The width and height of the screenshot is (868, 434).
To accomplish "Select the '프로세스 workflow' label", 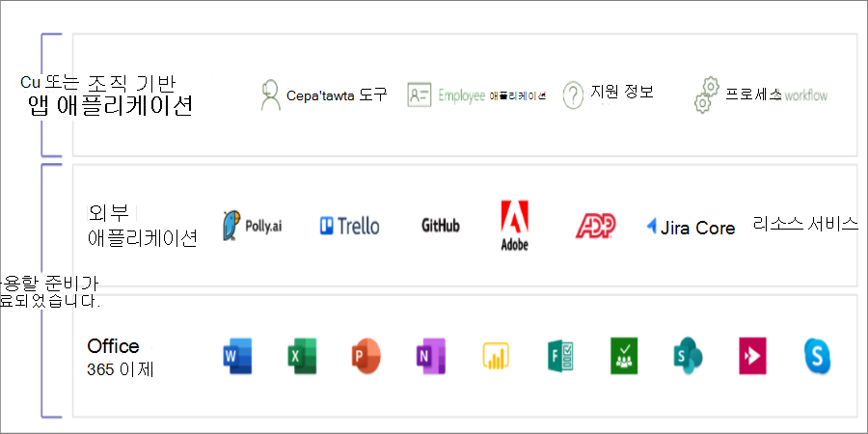I will pos(776,95).
